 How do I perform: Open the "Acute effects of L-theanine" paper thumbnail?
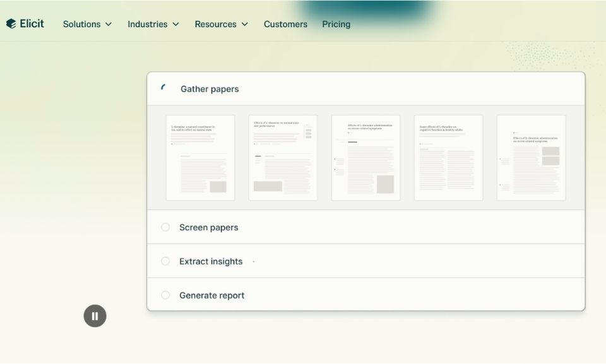point(448,158)
